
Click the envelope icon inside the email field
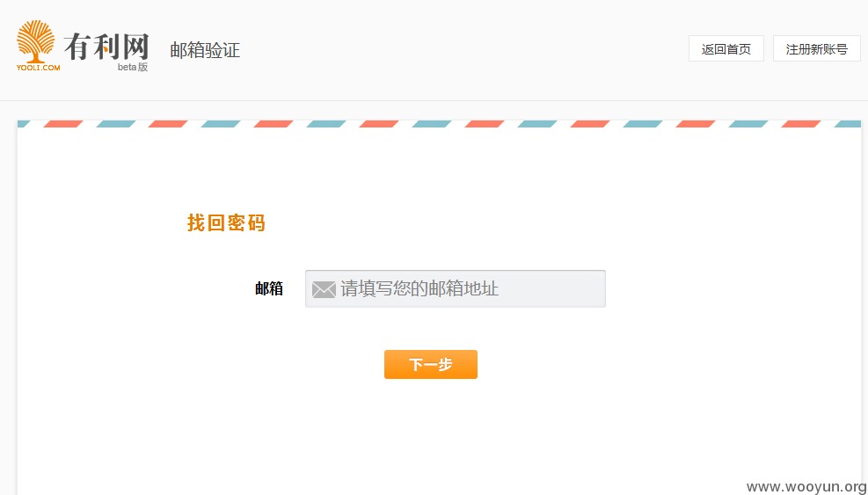[324, 289]
